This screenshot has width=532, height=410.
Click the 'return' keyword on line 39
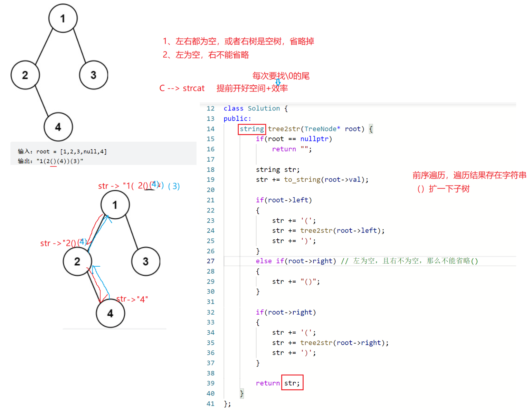click(x=268, y=383)
